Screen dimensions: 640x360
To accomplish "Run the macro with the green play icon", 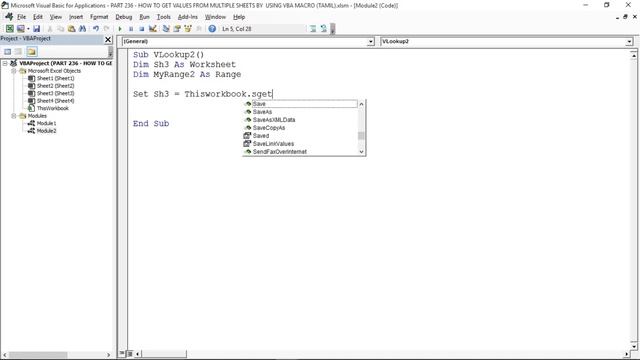I will pos(120,29).
